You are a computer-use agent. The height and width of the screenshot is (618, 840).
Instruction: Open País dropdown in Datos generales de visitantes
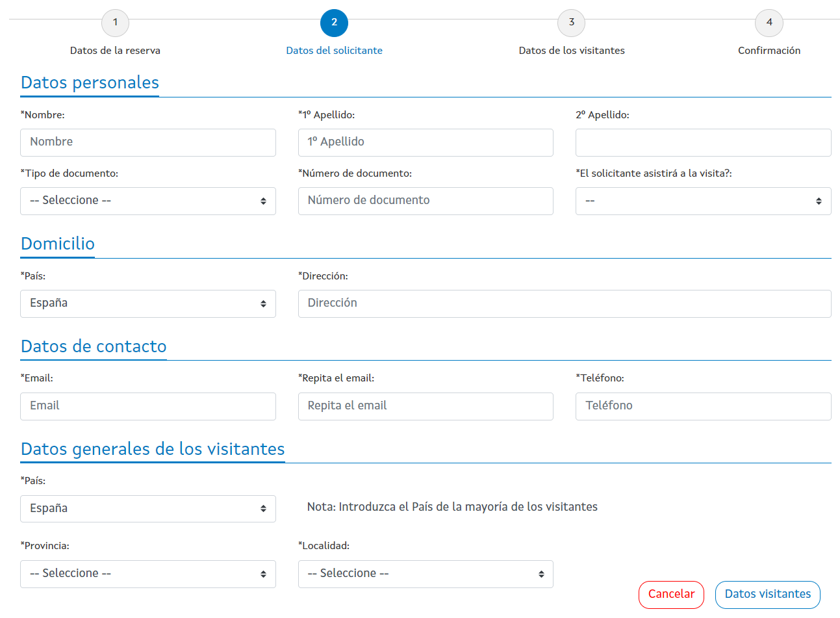148,509
